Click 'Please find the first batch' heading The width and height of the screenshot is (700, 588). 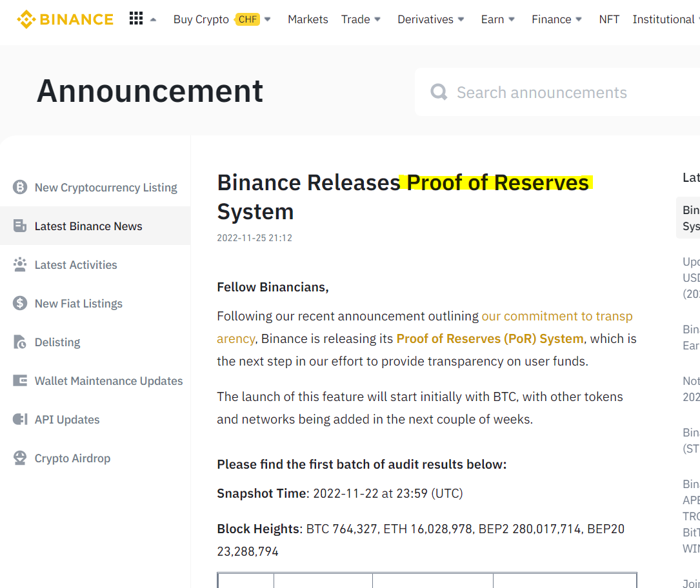361,464
